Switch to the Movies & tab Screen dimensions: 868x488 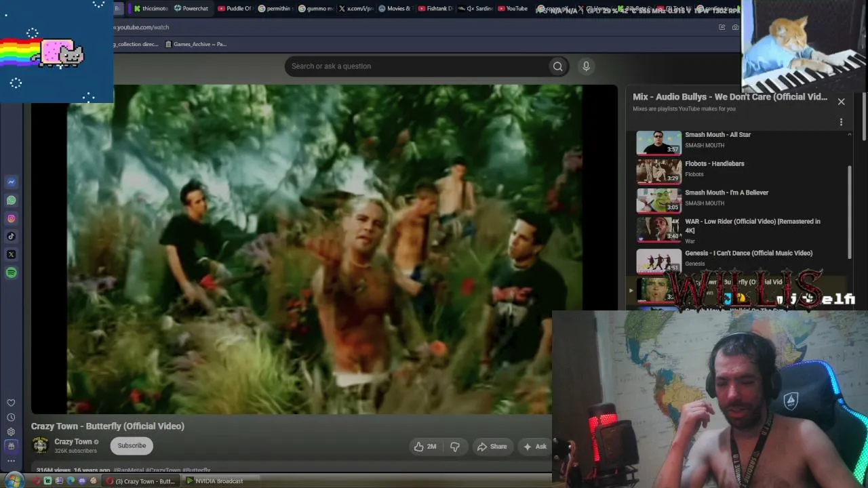click(395, 9)
